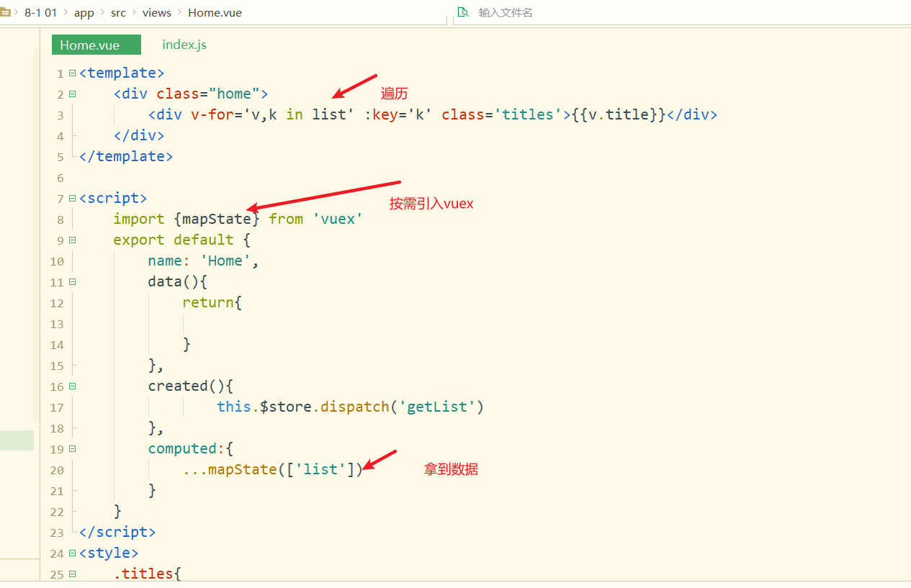Click the 'vuex' string on line 8
This screenshot has height=588, width=911.
(x=338, y=220)
